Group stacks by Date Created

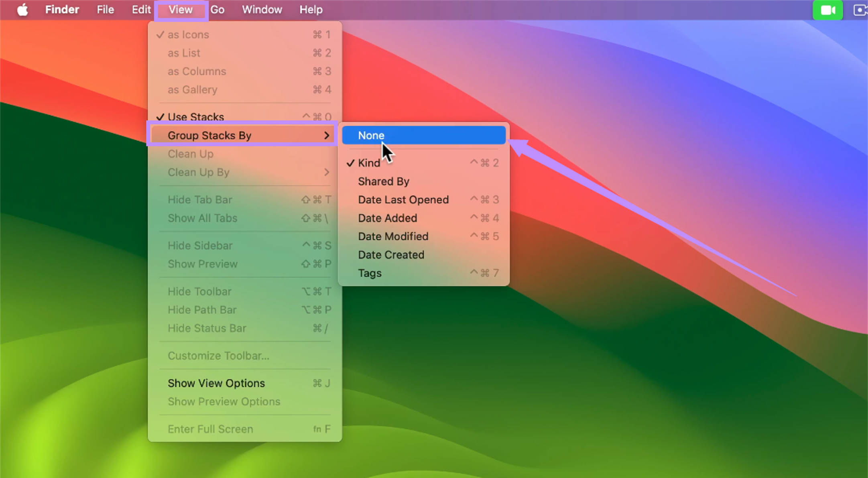pos(424,255)
